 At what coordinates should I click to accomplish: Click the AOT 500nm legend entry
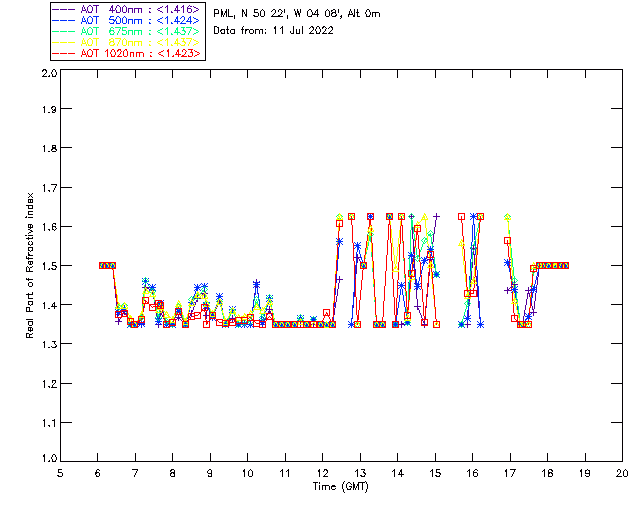click(x=127, y=20)
